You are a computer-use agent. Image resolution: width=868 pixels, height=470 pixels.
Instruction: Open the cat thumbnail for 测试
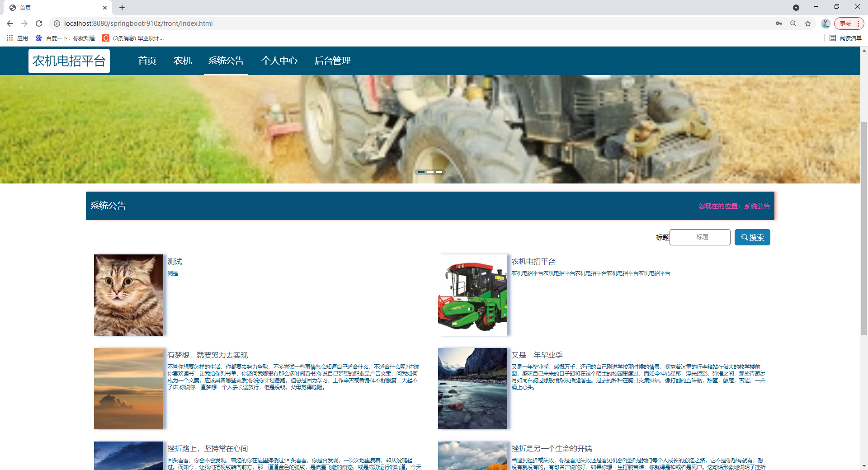click(128, 295)
